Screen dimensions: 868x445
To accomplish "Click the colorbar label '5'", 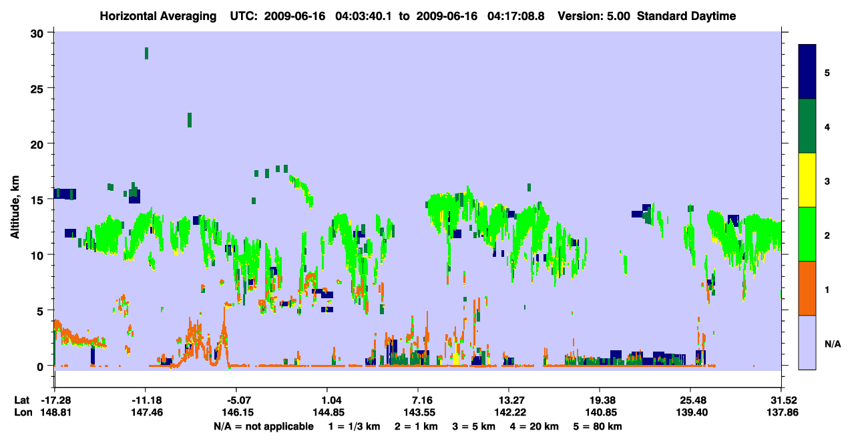I will 827,73.
